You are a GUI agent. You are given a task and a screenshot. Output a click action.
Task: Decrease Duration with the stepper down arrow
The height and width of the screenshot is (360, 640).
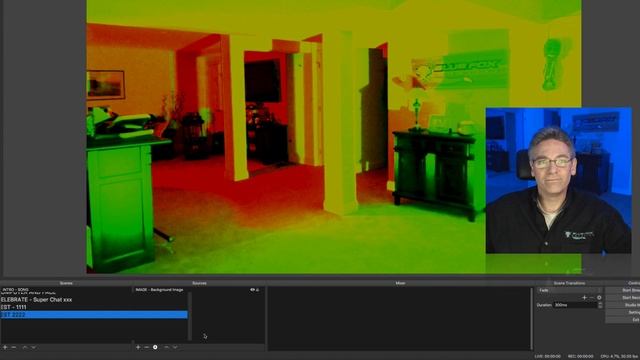click(x=600, y=307)
